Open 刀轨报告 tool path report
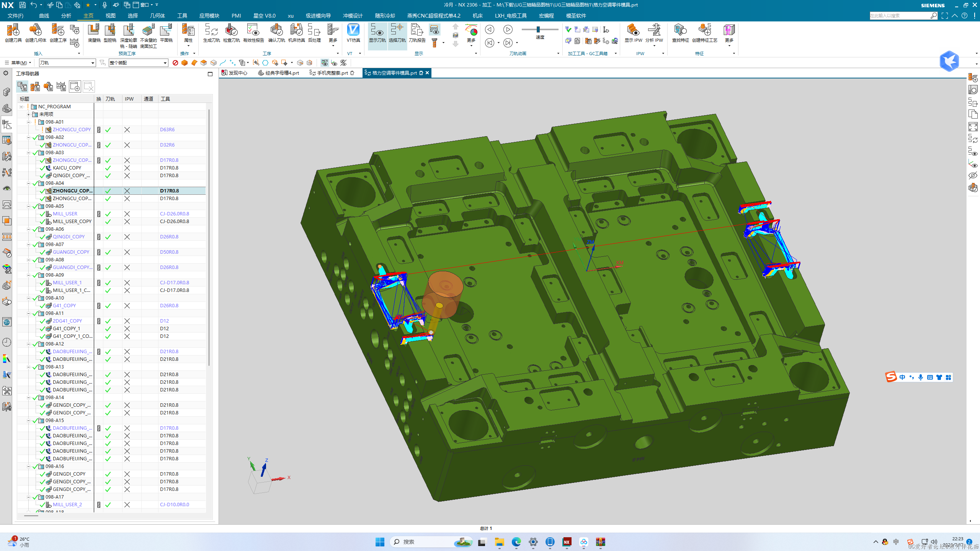980x551 pixels. click(417, 33)
